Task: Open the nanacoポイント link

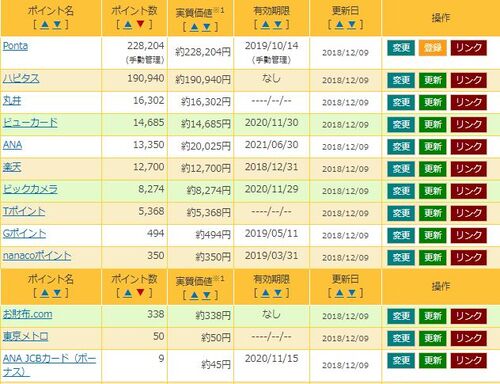Action: tap(37, 256)
